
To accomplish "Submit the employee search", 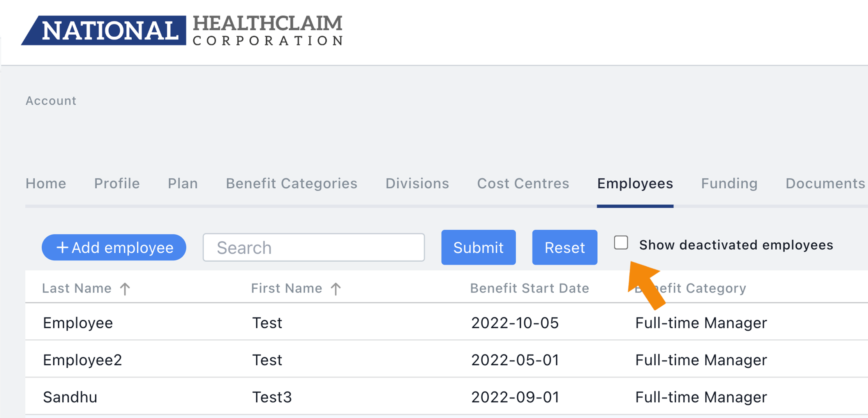I will click(478, 247).
